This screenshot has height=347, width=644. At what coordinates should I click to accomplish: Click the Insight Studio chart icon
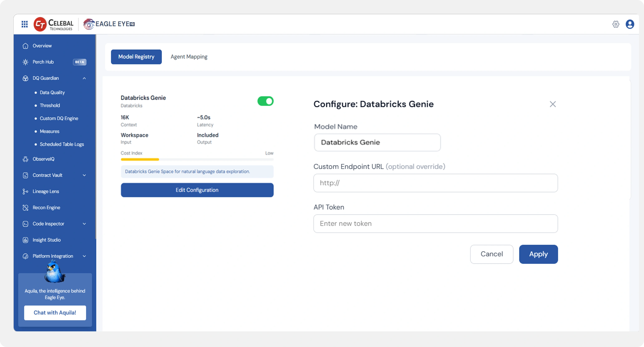[x=25, y=240]
